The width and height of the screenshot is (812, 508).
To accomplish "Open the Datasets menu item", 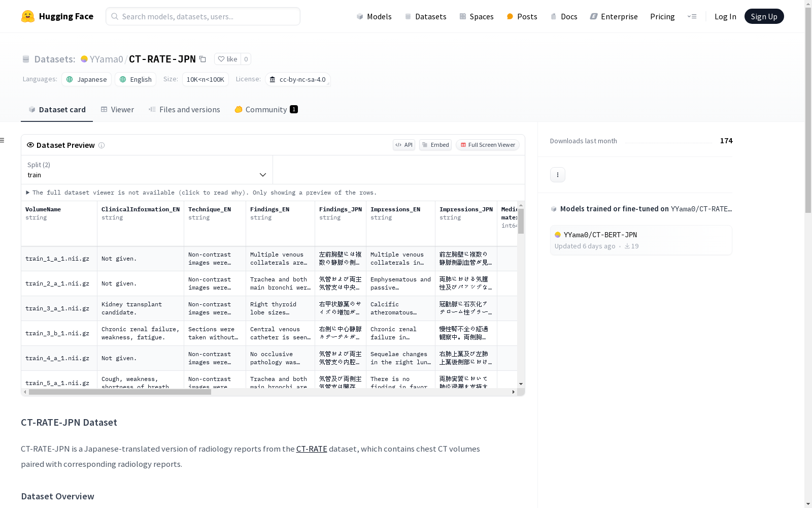I will click(425, 16).
